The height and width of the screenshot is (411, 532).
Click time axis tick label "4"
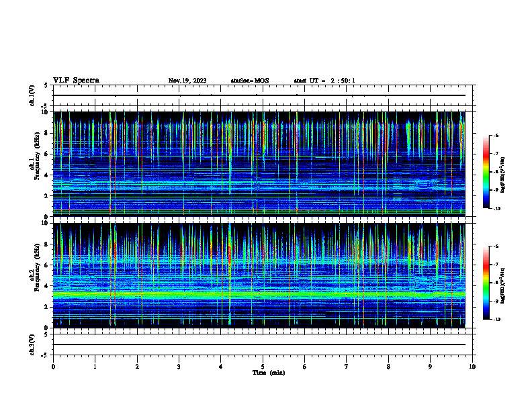(x=221, y=367)
